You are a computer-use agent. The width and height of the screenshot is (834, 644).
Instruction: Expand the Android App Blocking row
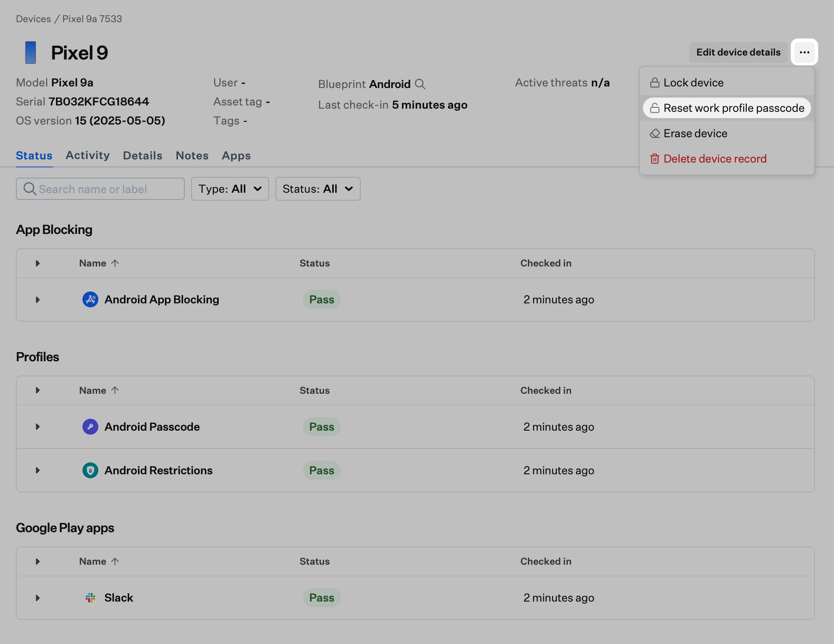coord(38,299)
